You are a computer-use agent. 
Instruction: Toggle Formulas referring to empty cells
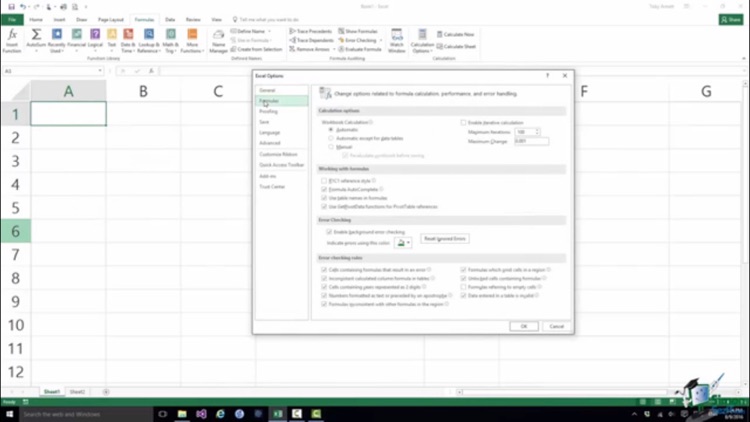463,287
